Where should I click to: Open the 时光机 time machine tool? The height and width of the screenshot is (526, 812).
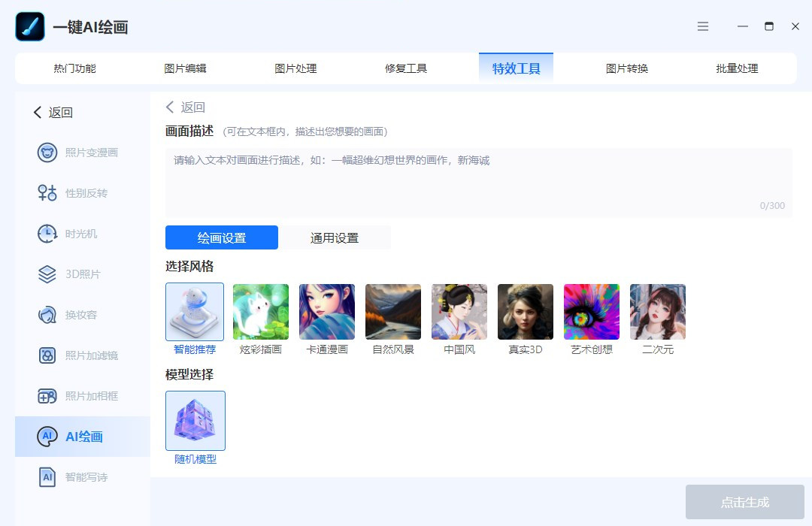click(x=79, y=234)
